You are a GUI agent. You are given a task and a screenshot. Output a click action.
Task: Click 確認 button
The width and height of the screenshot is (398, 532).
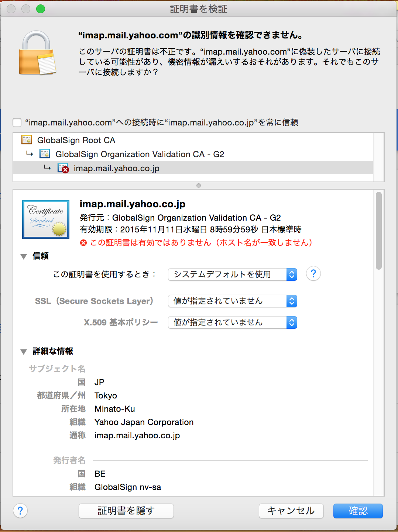[358, 511]
